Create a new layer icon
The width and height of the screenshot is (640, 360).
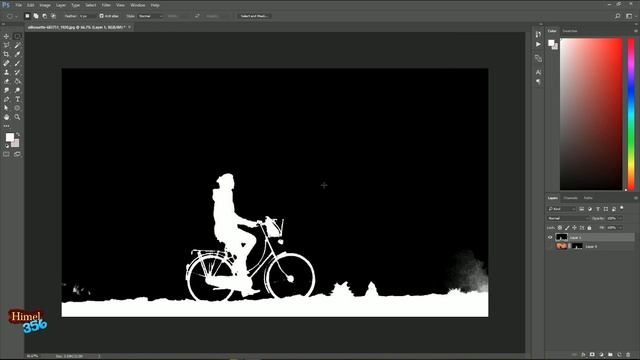click(619, 355)
